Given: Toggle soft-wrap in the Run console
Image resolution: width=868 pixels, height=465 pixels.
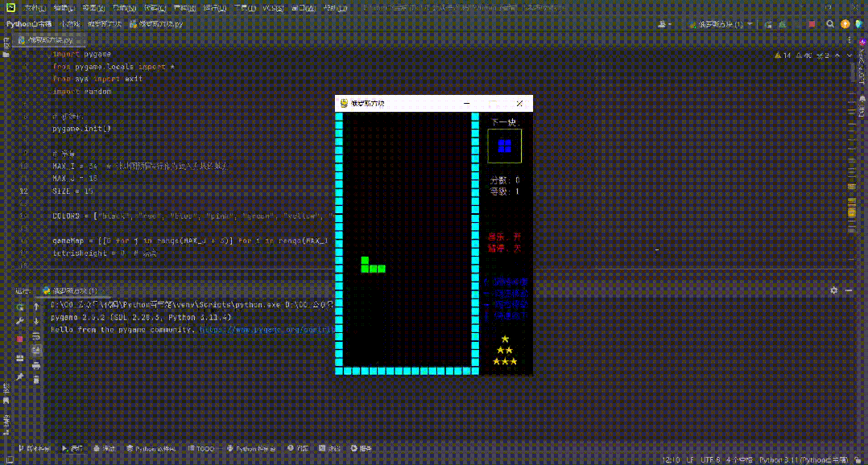Looking at the screenshot, I should pos(36,335).
